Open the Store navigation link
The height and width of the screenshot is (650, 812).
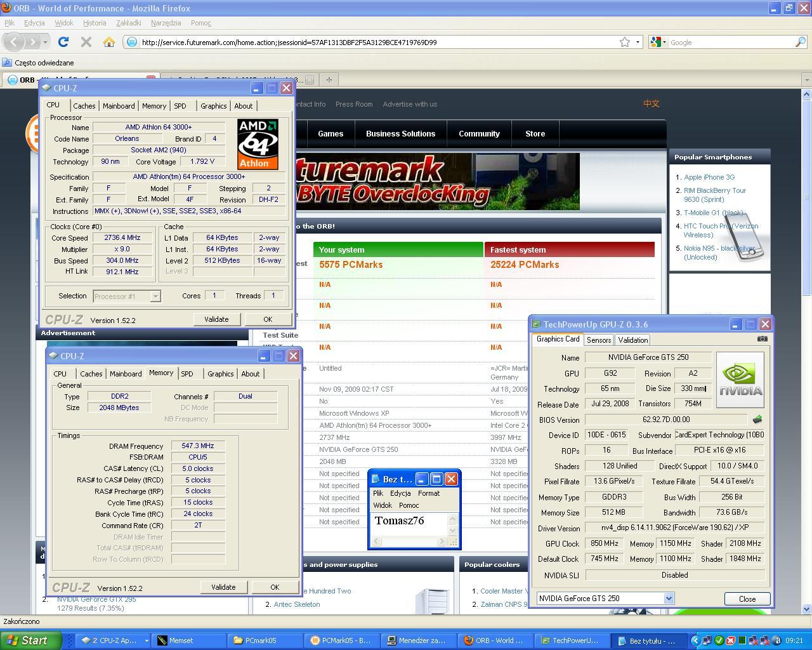pyautogui.click(x=535, y=134)
